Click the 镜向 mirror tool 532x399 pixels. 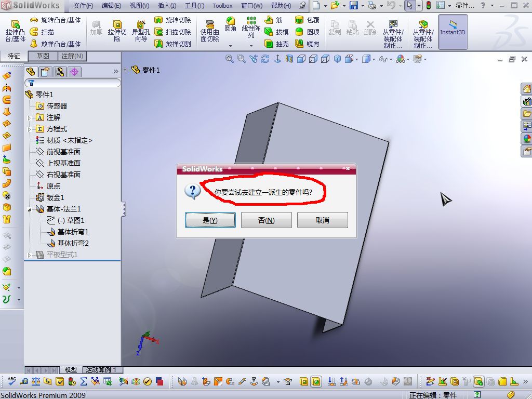[x=308, y=44]
